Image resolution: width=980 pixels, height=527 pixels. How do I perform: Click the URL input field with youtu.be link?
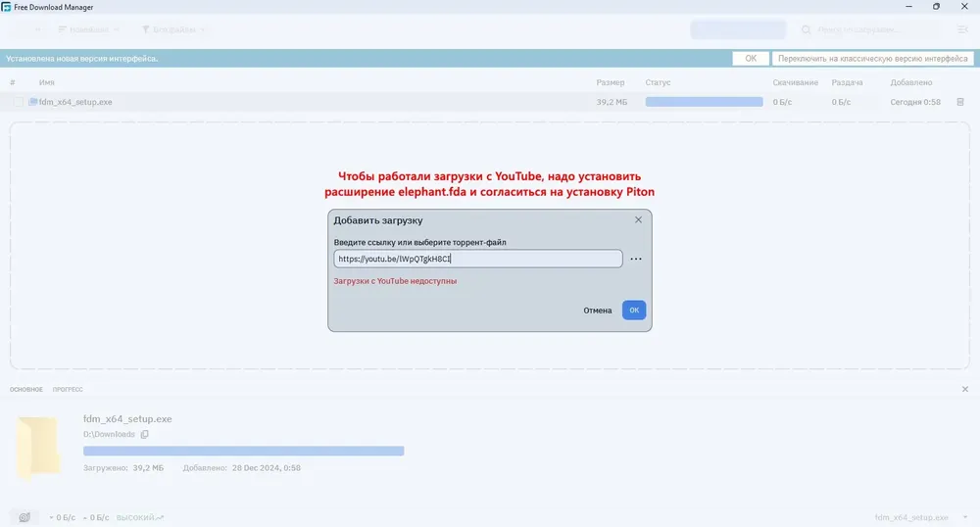point(478,259)
